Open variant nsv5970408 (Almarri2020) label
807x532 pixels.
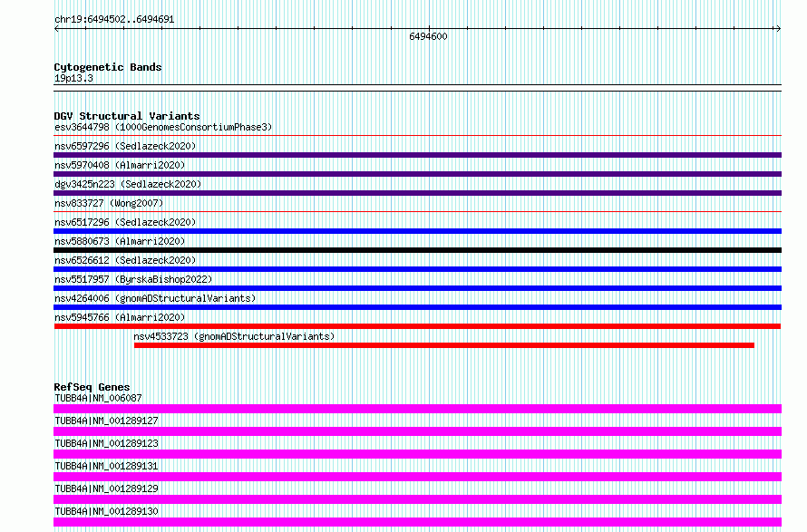tap(120, 165)
